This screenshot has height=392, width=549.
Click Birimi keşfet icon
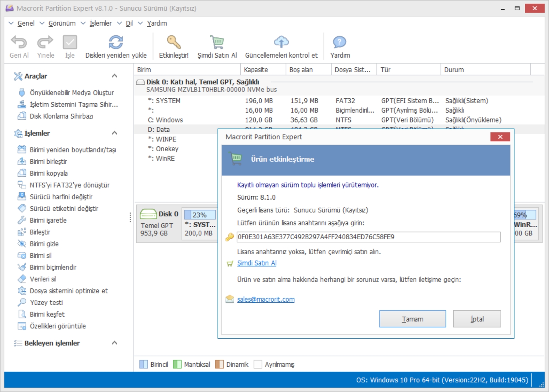point(22,314)
